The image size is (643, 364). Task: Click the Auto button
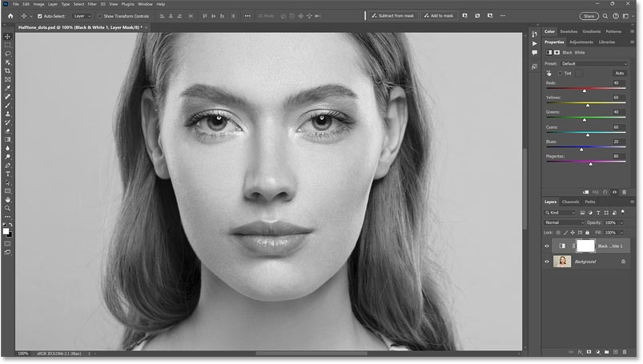(x=619, y=73)
